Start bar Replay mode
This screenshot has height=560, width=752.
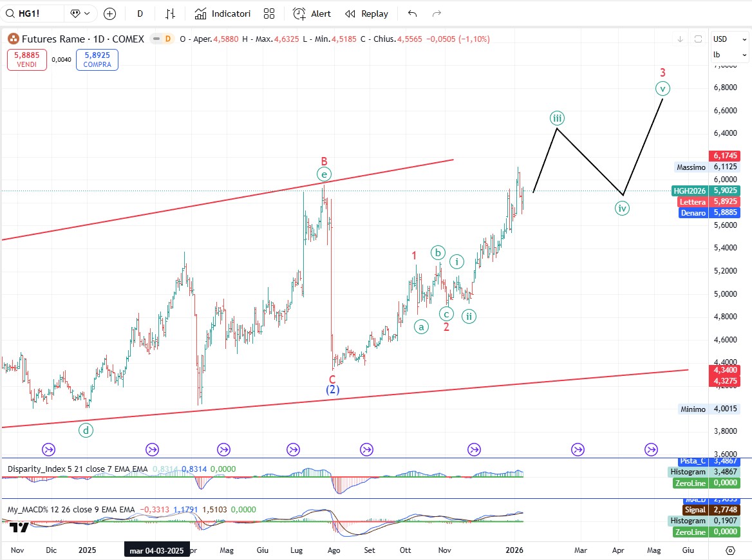point(367,14)
